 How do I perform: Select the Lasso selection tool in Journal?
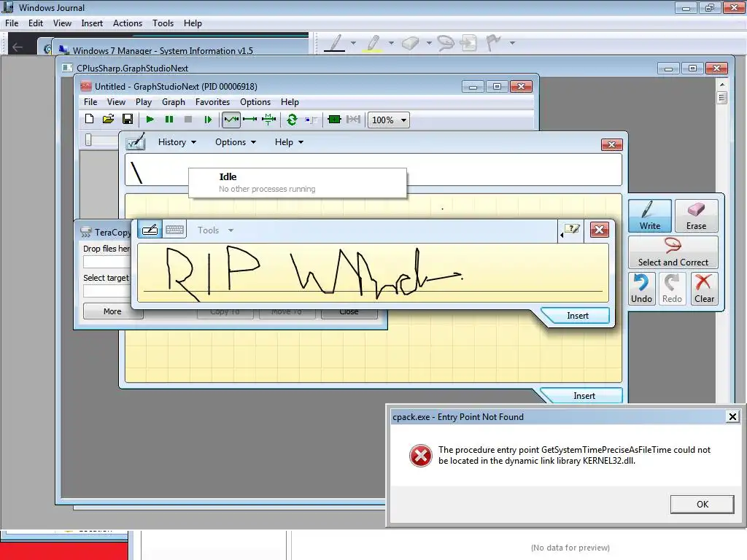(446, 43)
